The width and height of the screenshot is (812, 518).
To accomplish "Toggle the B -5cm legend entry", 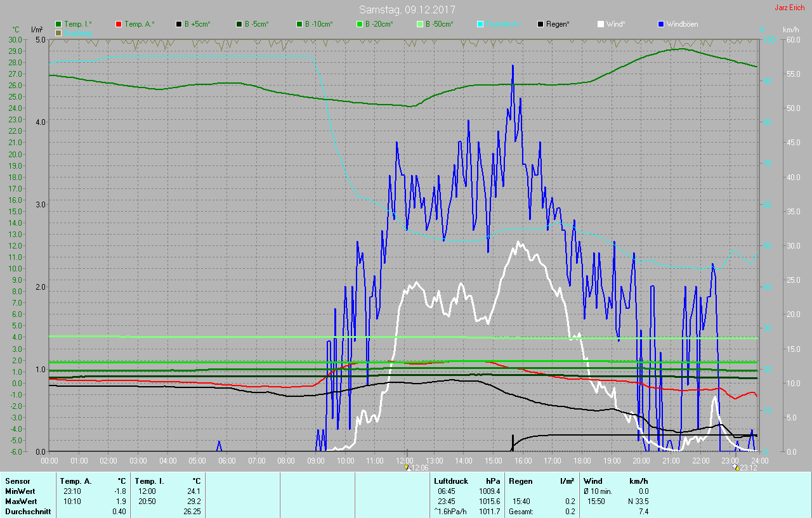I will [239, 24].
